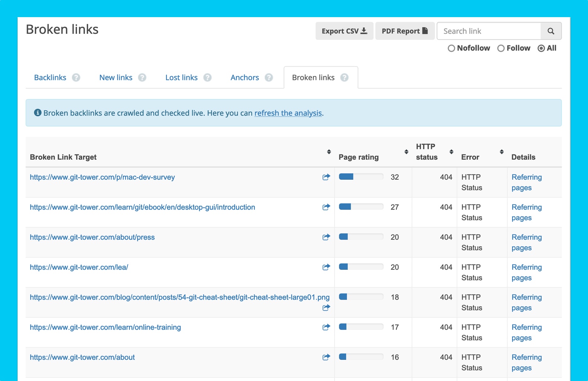
Task: Click the Export CSV button
Action: pyautogui.click(x=344, y=31)
